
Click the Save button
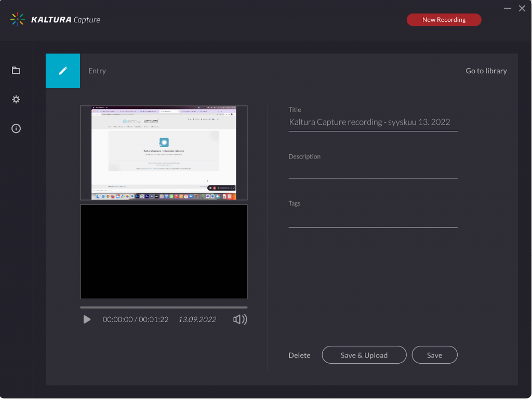[435, 355]
